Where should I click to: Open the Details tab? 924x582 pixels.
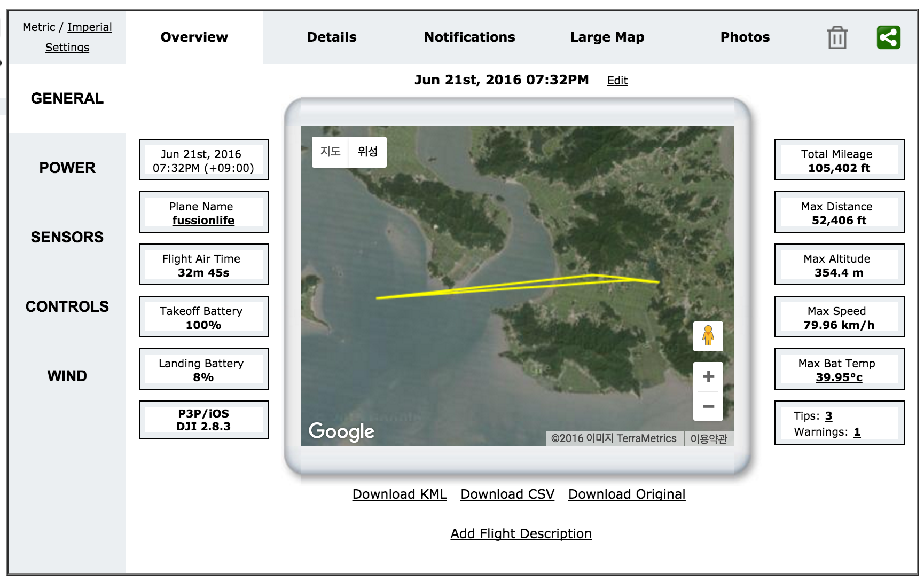pos(332,37)
